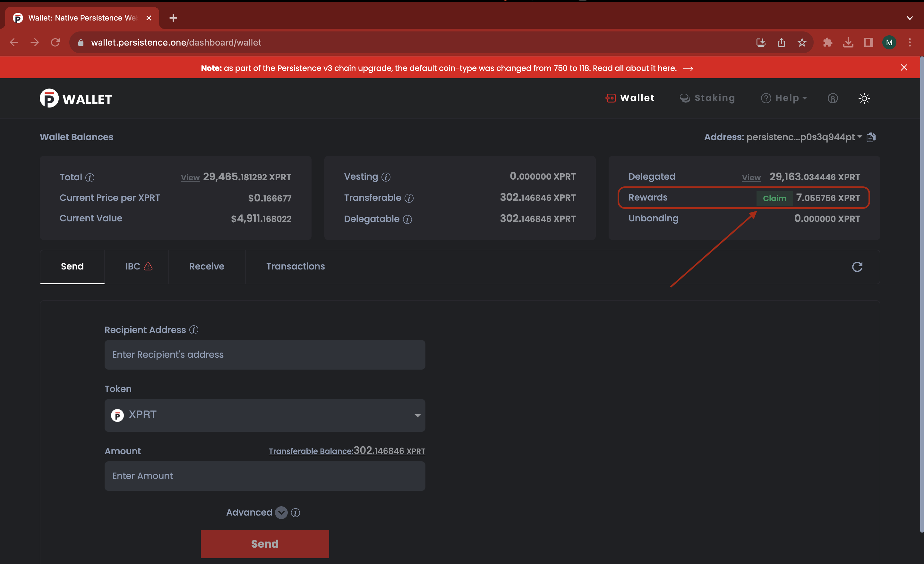The width and height of the screenshot is (924, 564).
Task: Expand the Advanced options chevron
Action: coord(281,512)
